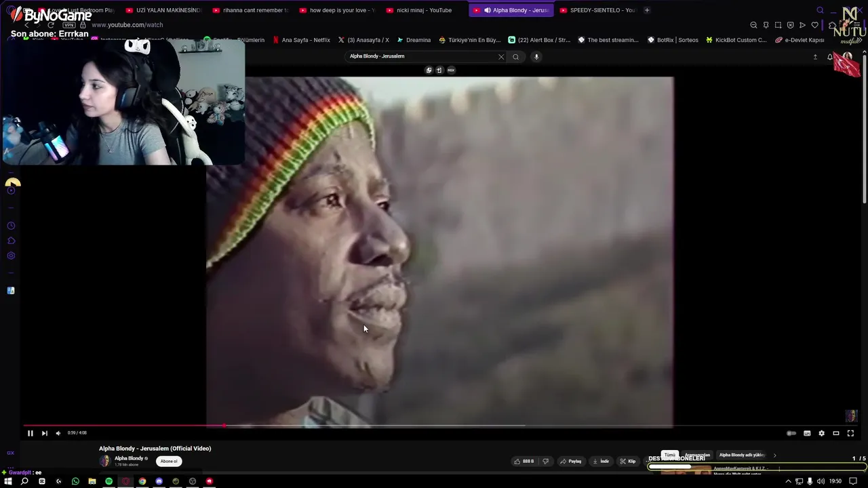Open Alpha Blondy channel name link
The width and height of the screenshot is (868, 488).
click(x=129, y=458)
